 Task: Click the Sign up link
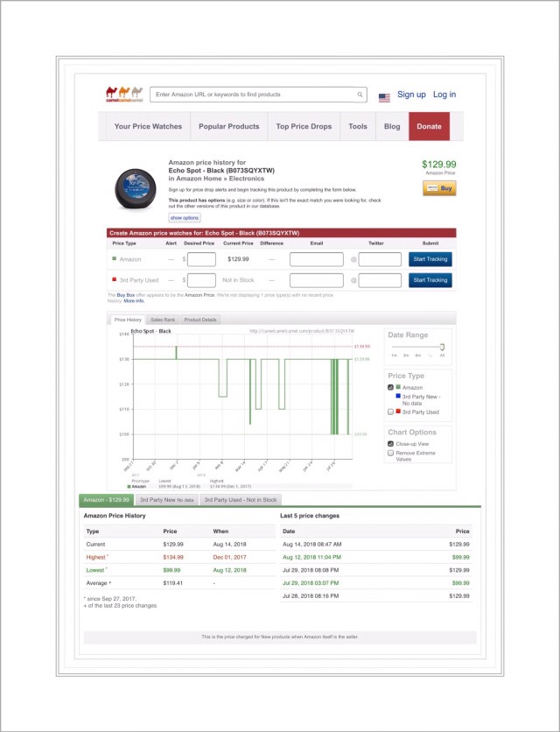click(411, 95)
